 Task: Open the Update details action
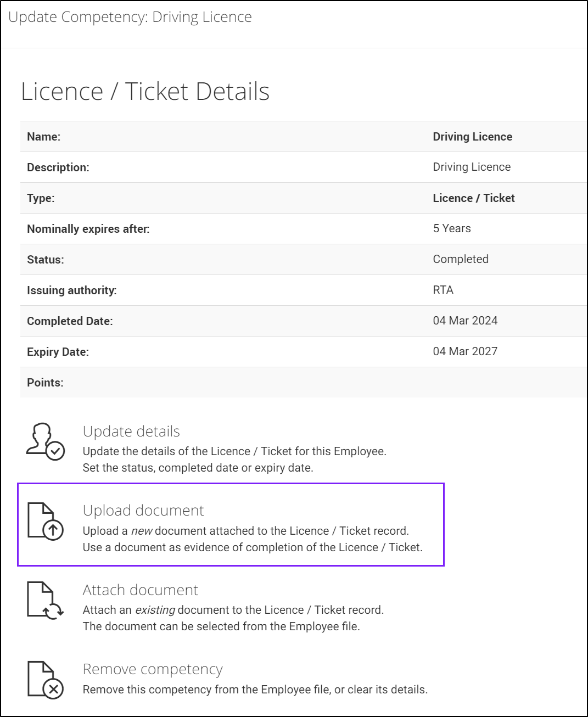coord(131,432)
